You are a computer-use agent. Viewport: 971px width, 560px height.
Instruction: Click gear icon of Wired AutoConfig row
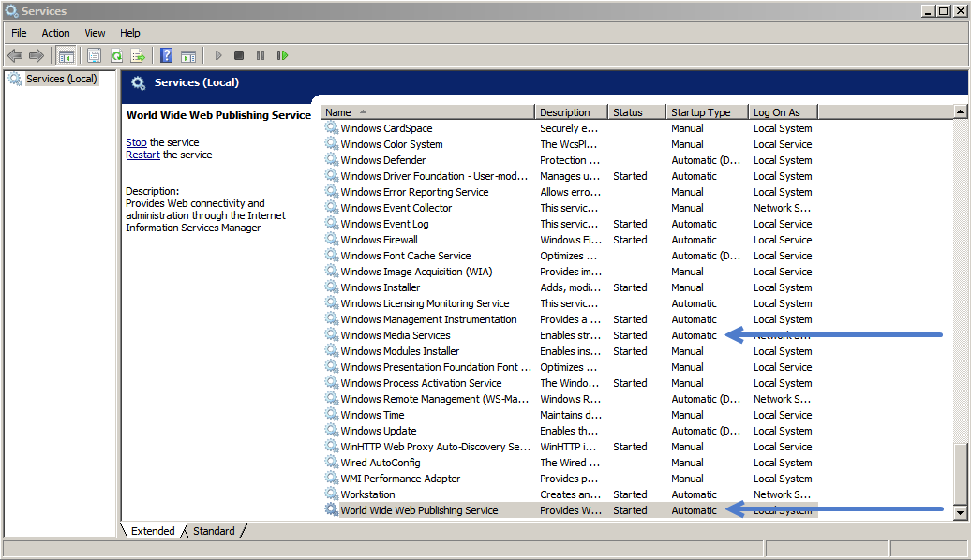[331, 463]
